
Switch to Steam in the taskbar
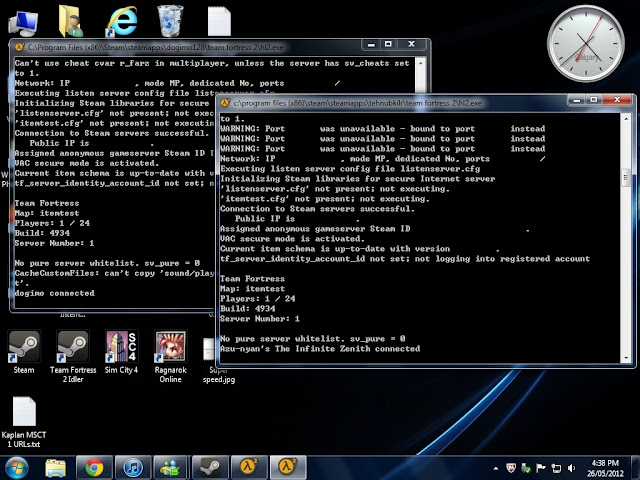click(x=210, y=468)
